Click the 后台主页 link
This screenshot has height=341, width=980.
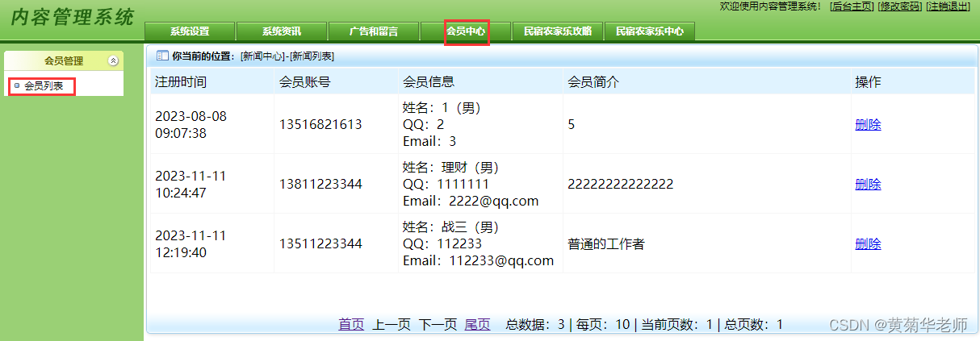[x=852, y=6]
